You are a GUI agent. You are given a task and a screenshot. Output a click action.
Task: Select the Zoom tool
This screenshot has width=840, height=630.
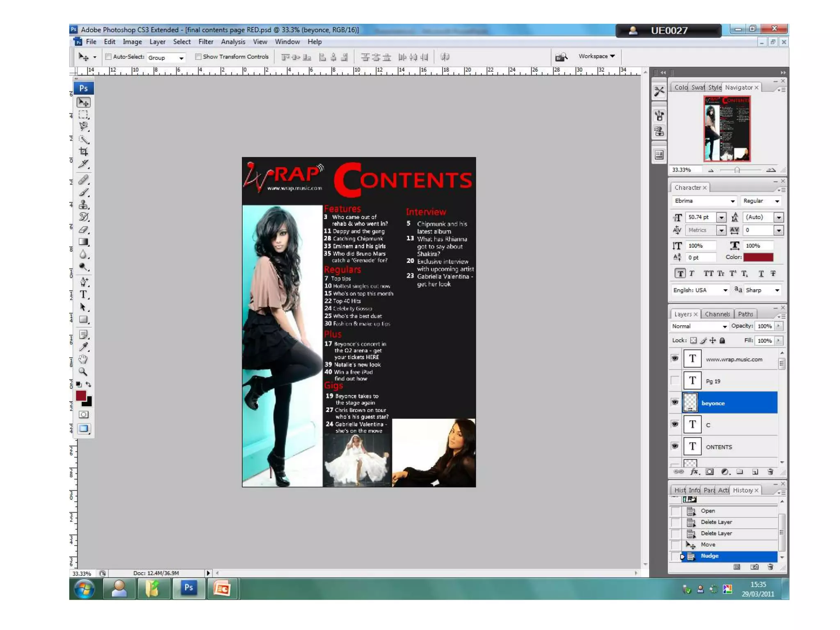[x=84, y=372]
